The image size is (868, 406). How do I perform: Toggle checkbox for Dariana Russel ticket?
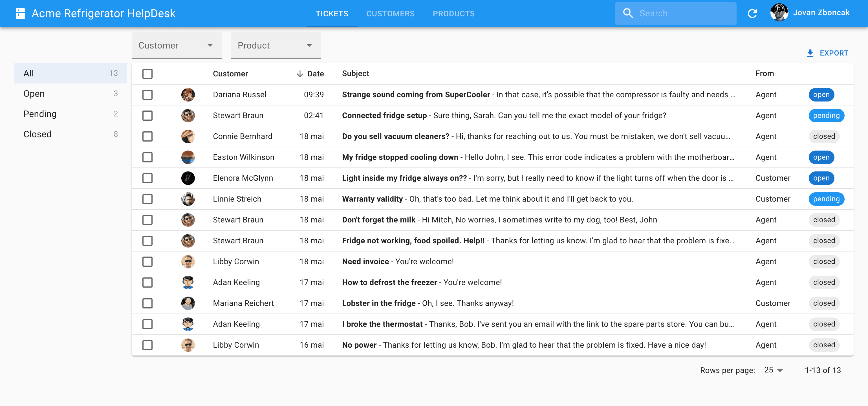tap(147, 94)
